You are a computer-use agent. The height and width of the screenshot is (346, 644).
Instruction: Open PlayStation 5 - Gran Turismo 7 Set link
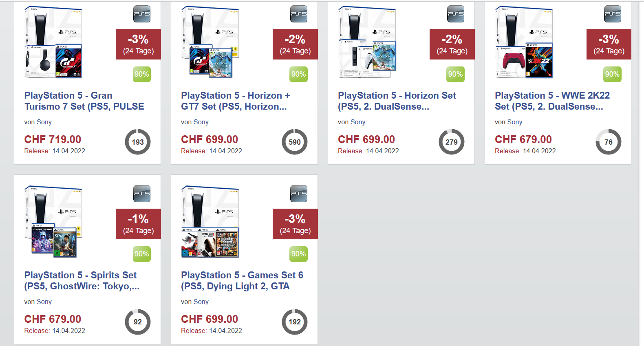84,101
